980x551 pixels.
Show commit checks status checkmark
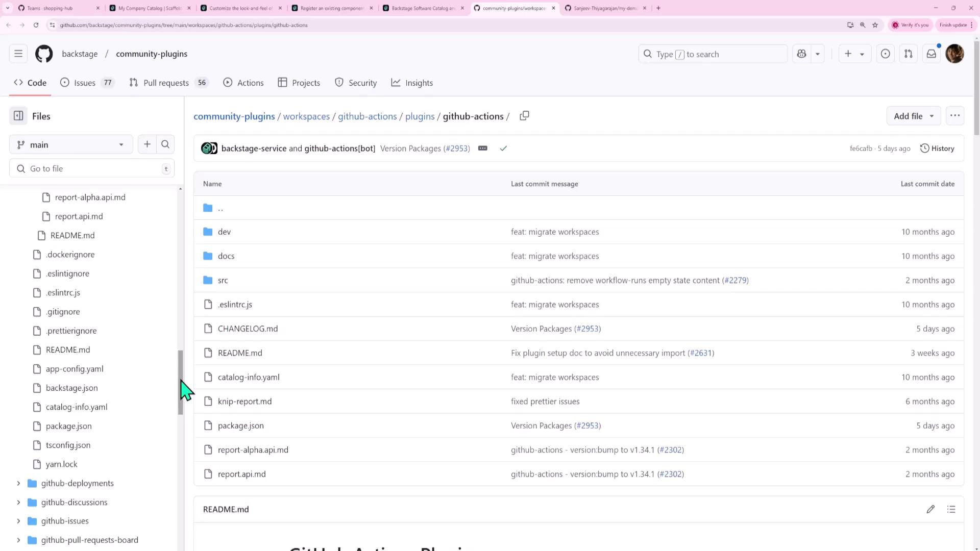503,148
